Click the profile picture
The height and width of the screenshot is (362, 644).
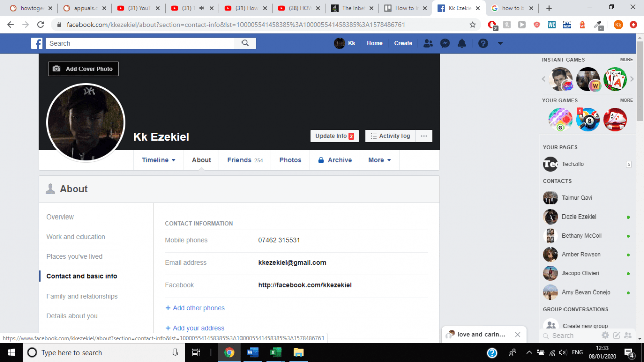(x=86, y=122)
